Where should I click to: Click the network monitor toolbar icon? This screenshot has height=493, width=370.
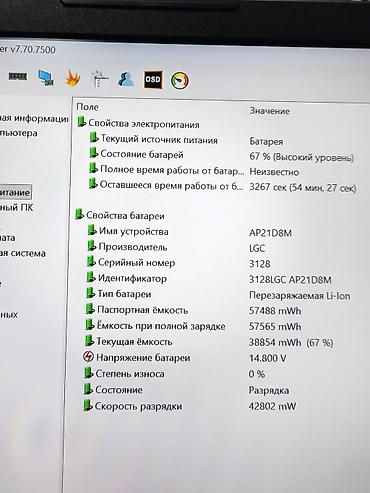coord(46,78)
